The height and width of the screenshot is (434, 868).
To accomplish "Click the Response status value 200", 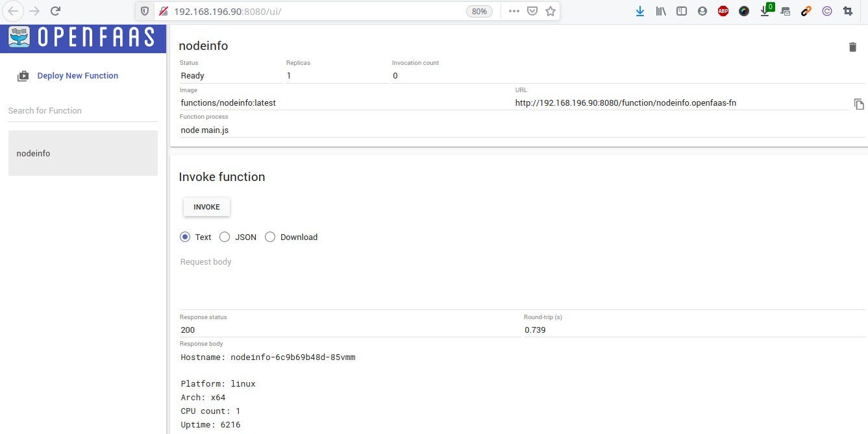I will (x=188, y=330).
